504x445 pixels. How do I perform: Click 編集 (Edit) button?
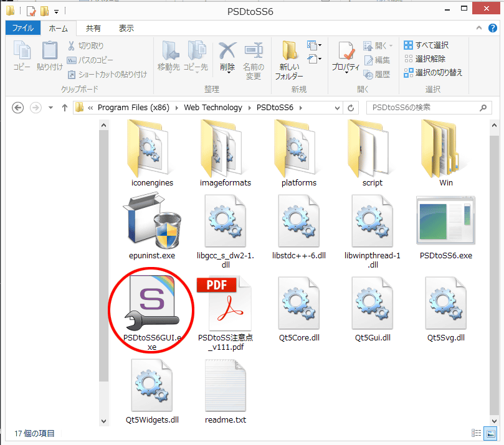tap(377, 60)
